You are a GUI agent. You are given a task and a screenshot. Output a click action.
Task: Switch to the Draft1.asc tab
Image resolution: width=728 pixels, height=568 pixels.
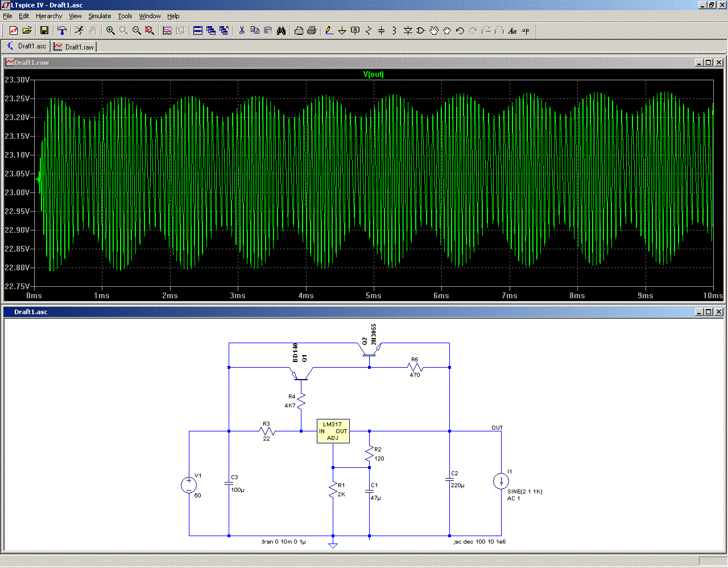pos(26,46)
